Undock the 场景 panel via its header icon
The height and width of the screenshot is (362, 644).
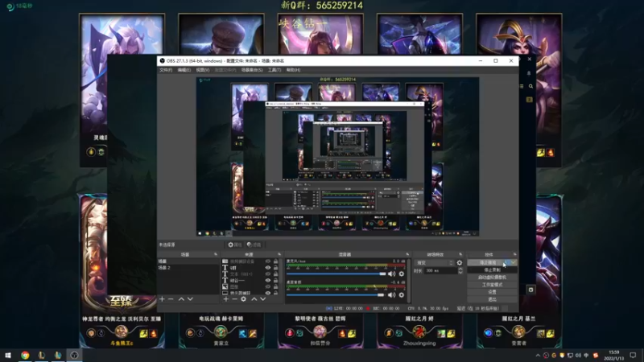216,254
